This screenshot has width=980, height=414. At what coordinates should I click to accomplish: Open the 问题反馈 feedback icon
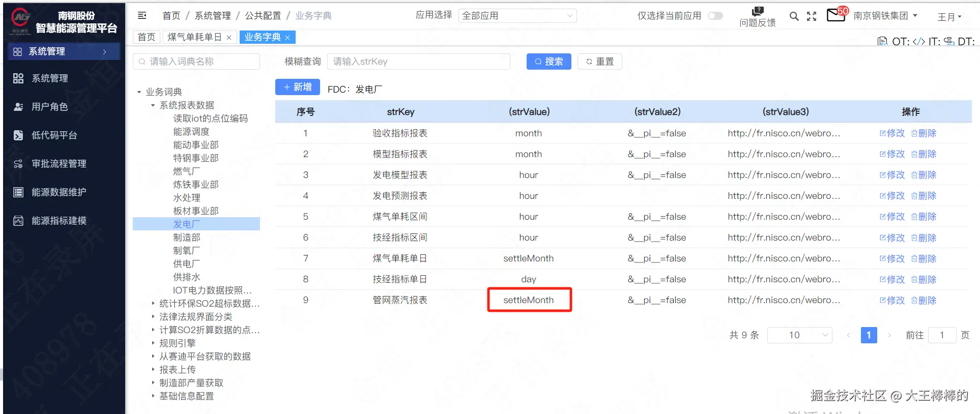pyautogui.click(x=758, y=17)
